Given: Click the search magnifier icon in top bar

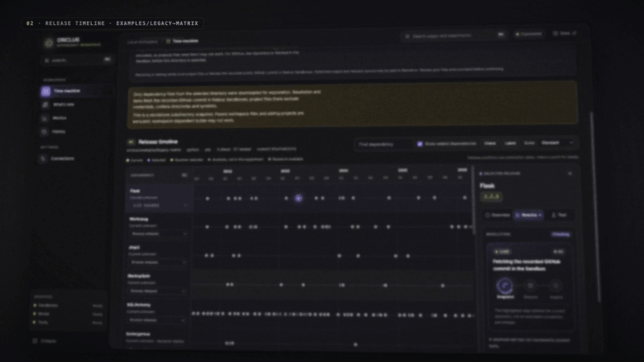Looking at the screenshot, I should coord(407,36).
